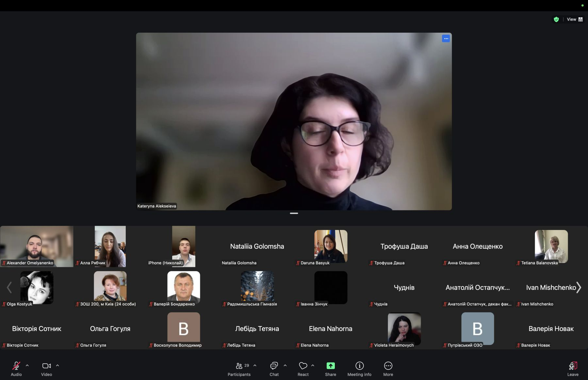The image size is (588, 380).
Task: Select Olga Kostyuk's participant tile
Action: click(x=37, y=288)
